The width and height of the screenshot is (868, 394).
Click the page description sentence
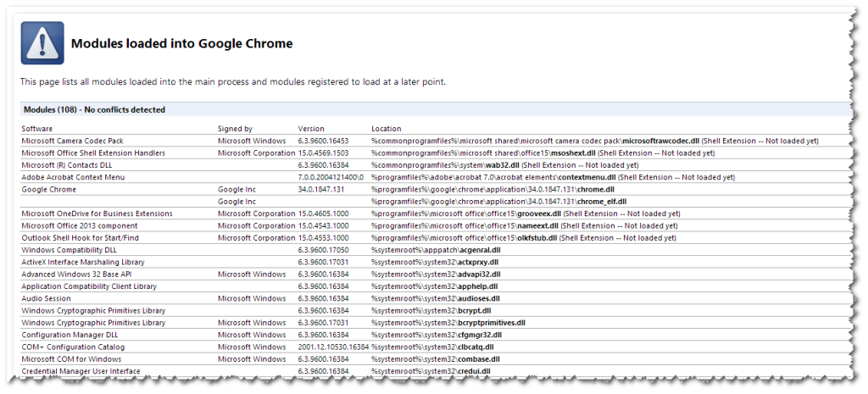(x=233, y=81)
